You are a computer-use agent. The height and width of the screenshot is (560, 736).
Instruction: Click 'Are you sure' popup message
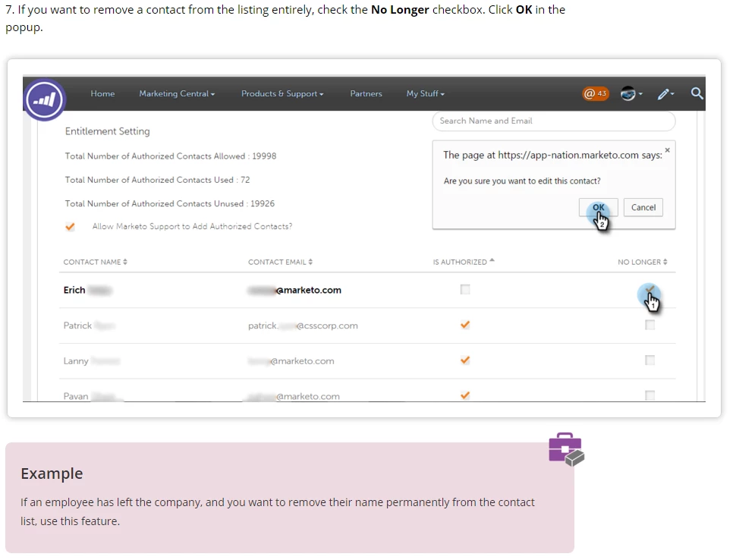coord(522,181)
